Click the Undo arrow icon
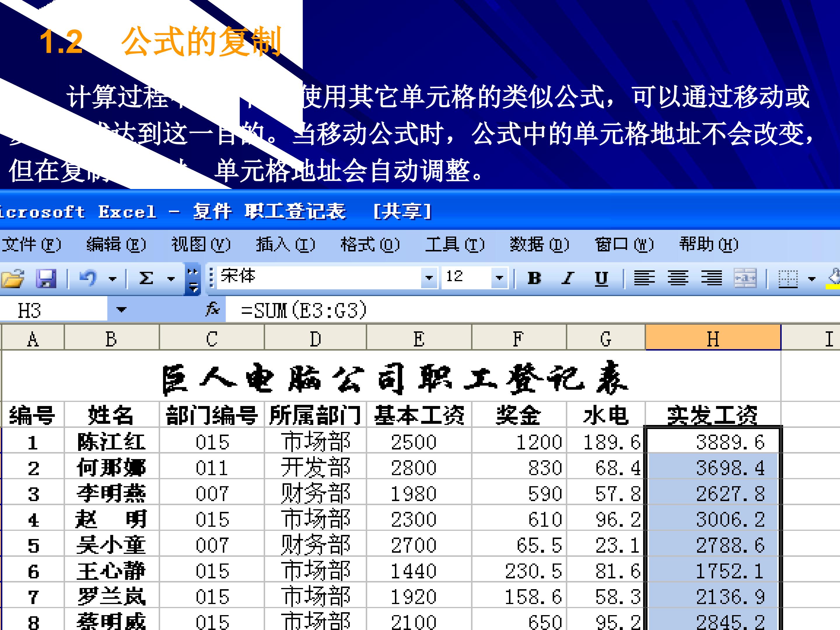The width and height of the screenshot is (840, 630). (x=88, y=278)
